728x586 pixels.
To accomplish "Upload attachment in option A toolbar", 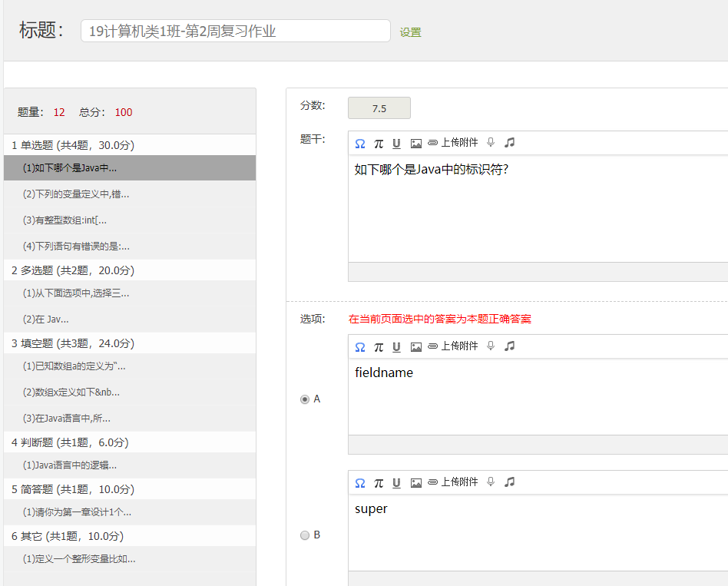I will coord(452,346).
